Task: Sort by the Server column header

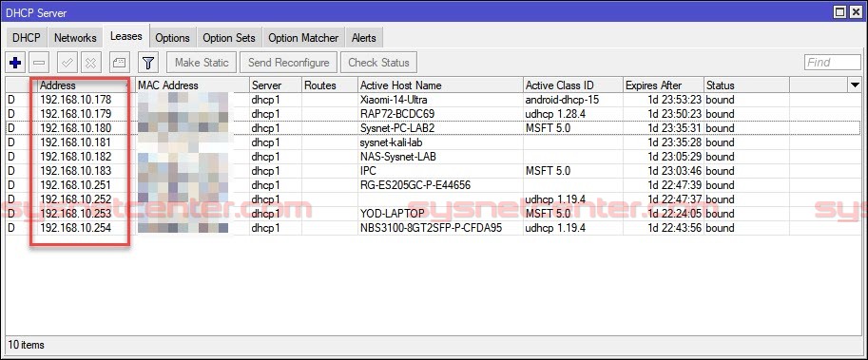Action: click(x=275, y=85)
